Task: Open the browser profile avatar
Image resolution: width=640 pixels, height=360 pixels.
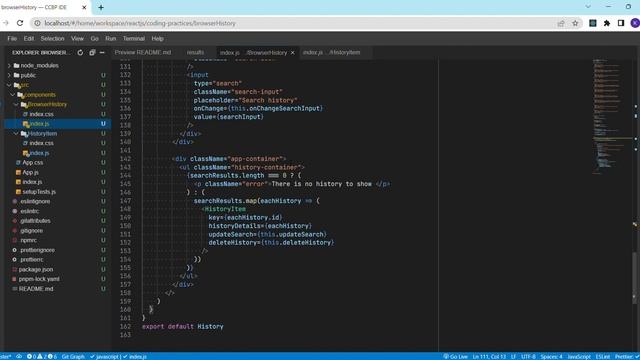Action: (x=635, y=23)
